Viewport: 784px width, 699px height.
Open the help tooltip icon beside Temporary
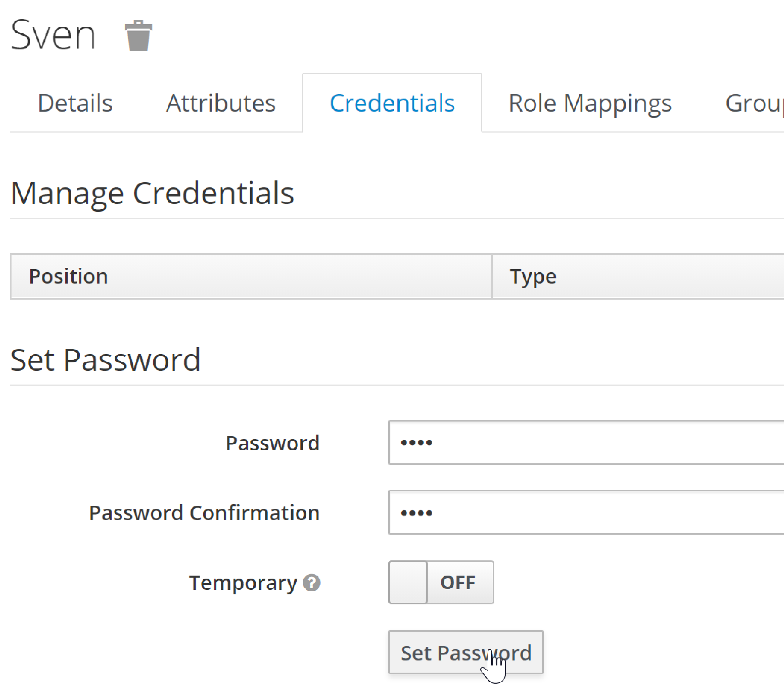pyautogui.click(x=311, y=583)
